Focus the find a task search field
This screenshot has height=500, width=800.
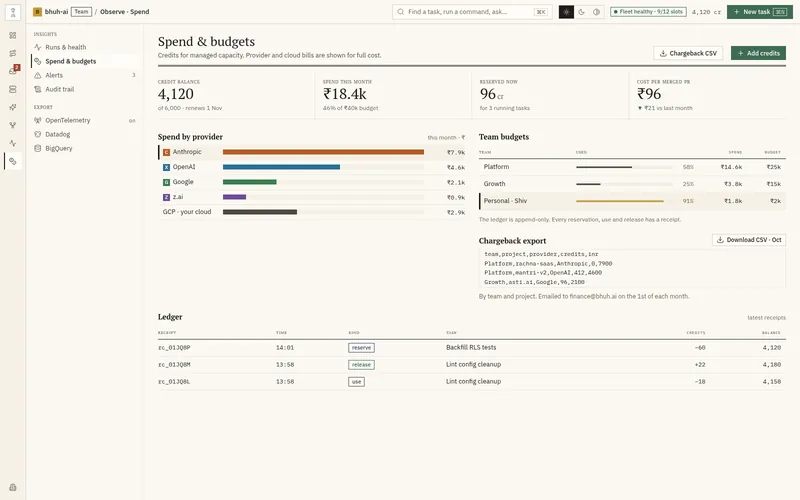[472, 12]
